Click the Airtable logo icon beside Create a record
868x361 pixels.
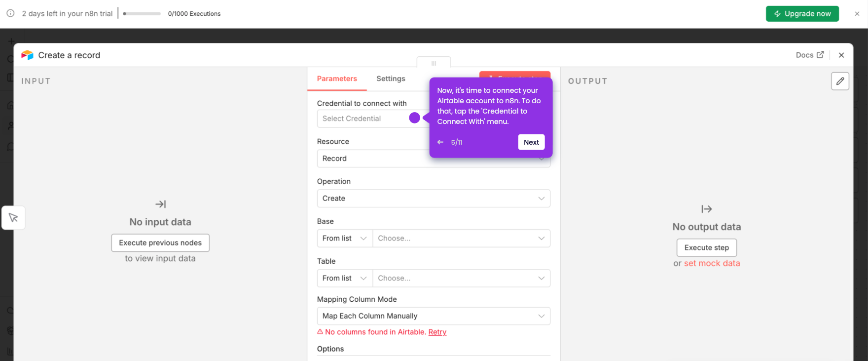tap(27, 55)
